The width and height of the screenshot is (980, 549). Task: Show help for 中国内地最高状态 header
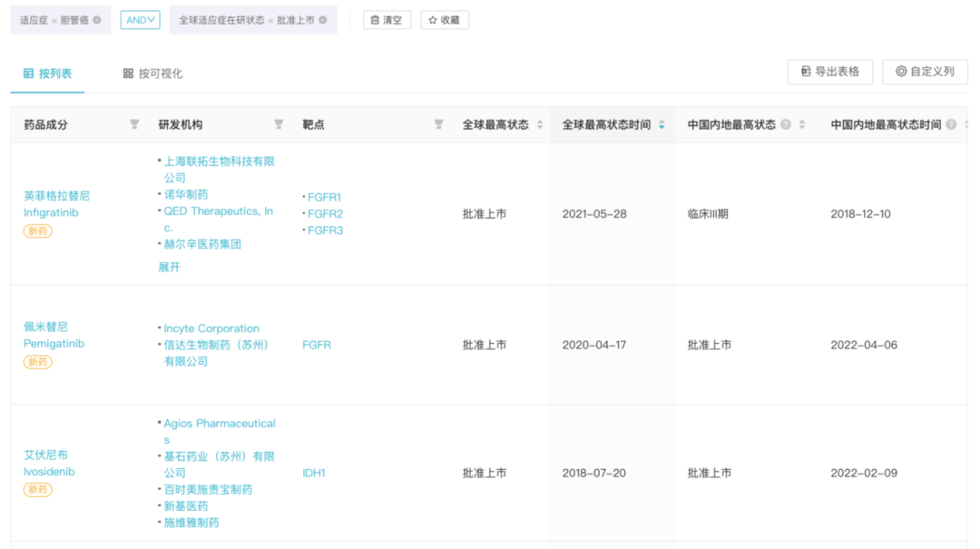pos(786,124)
